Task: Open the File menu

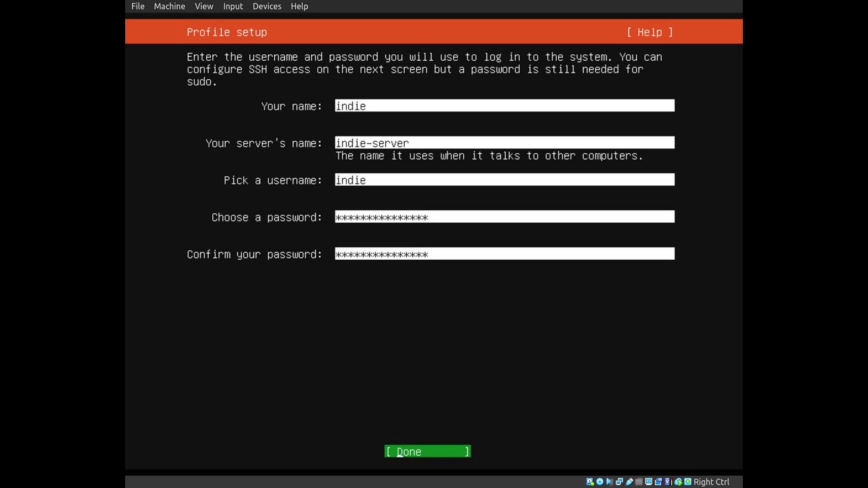Action: (x=138, y=6)
